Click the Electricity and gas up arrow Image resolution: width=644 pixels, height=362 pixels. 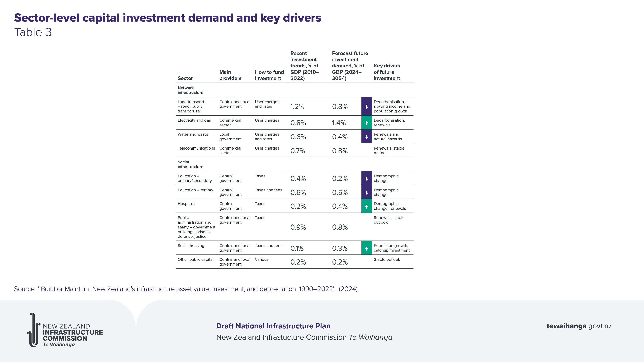366,123
